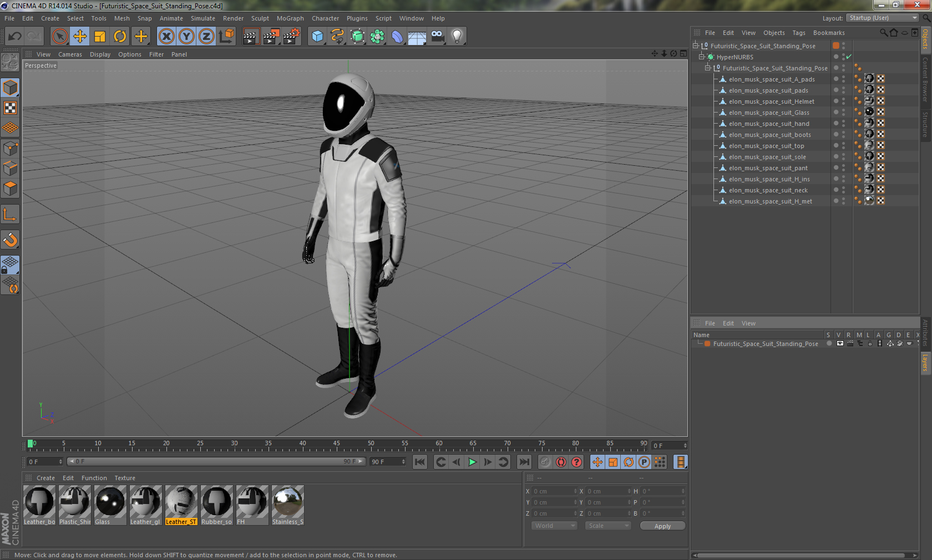Switch to Edges mode
The height and width of the screenshot is (560, 932).
click(x=10, y=169)
